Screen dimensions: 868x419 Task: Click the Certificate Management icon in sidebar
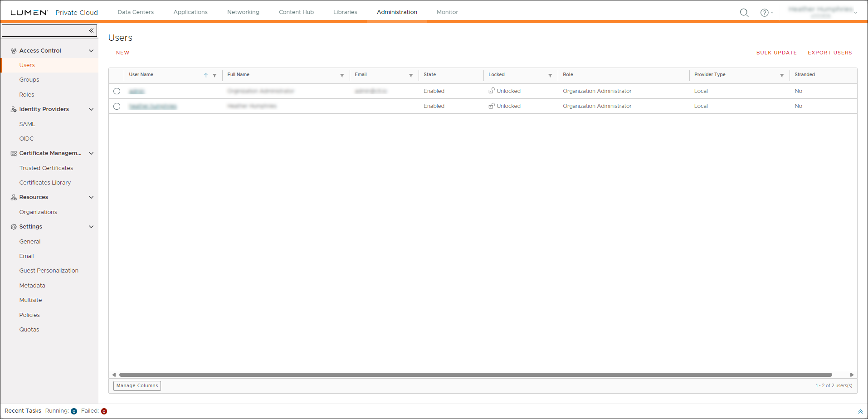[x=13, y=153]
